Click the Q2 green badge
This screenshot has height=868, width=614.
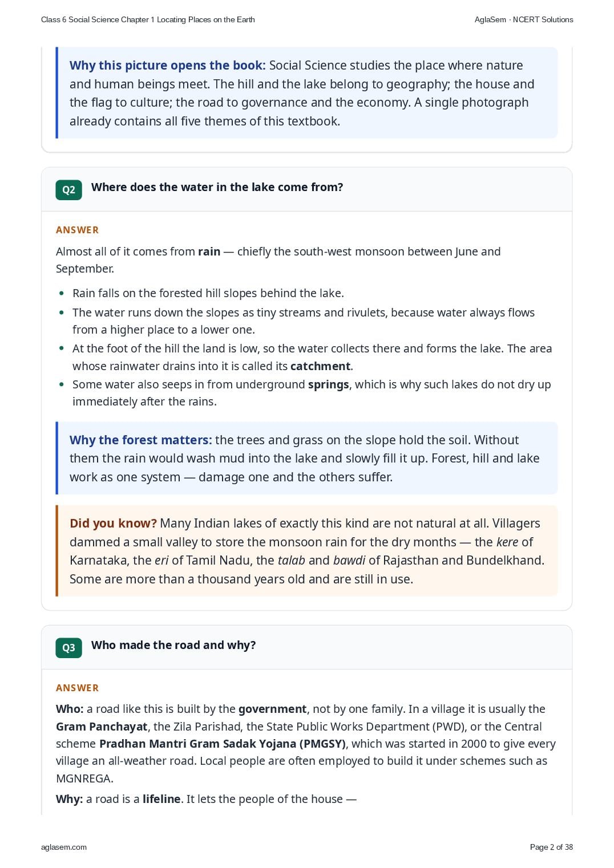(68, 190)
